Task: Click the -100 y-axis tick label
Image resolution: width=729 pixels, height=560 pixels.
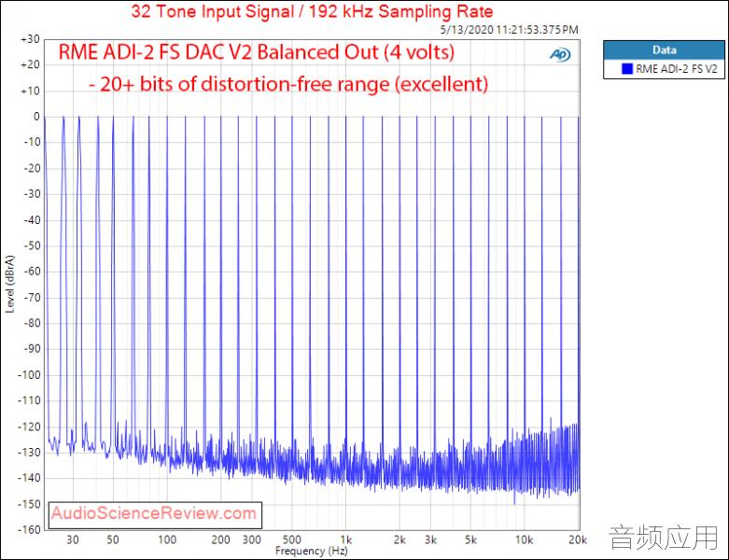Action: [x=29, y=375]
